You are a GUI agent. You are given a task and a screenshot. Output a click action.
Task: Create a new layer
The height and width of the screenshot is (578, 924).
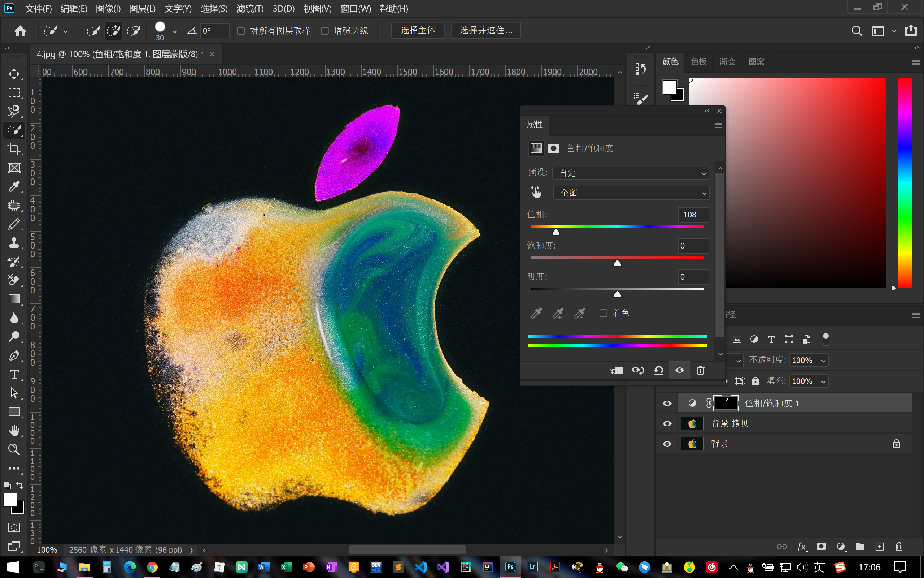pos(879,547)
